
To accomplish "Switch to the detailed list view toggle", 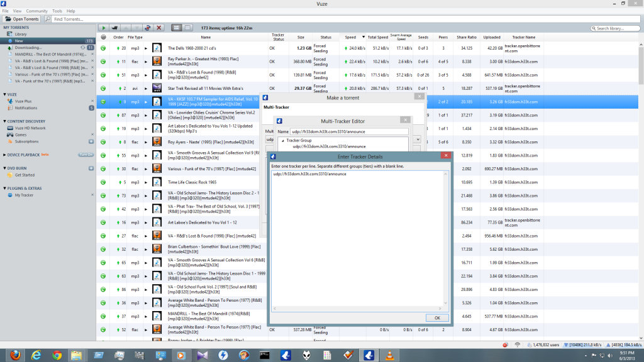I will click(x=177, y=28).
